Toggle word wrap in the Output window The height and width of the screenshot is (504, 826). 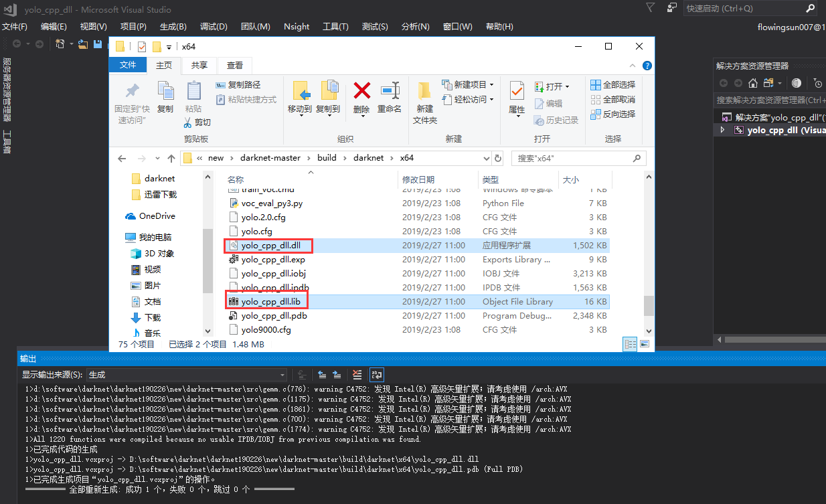[x=376, y=375]
